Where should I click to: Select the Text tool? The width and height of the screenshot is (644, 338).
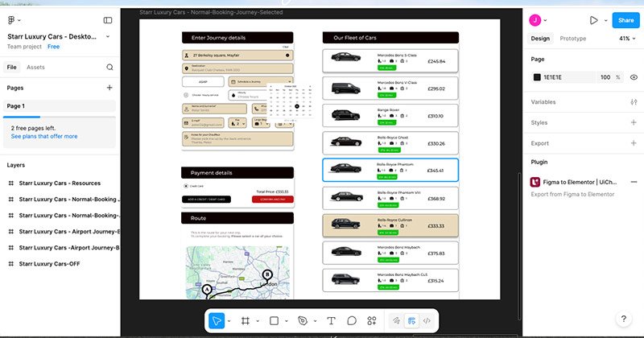click(331, 320)
